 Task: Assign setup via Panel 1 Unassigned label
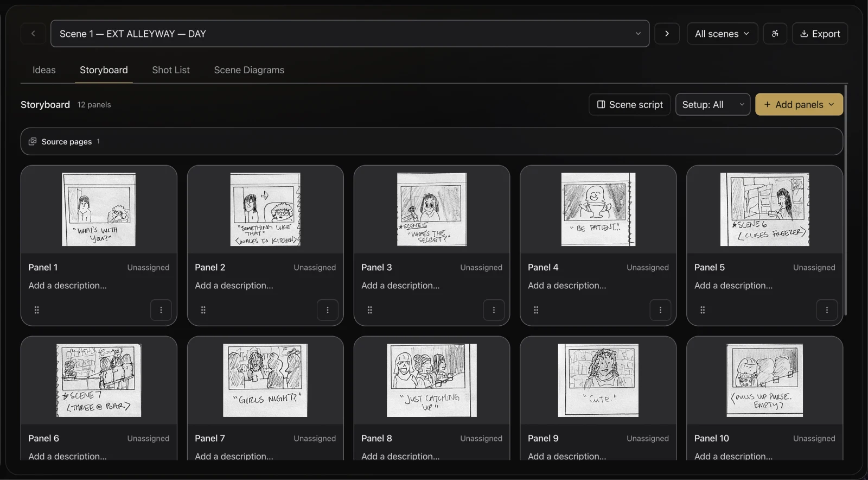coord(148,268)
